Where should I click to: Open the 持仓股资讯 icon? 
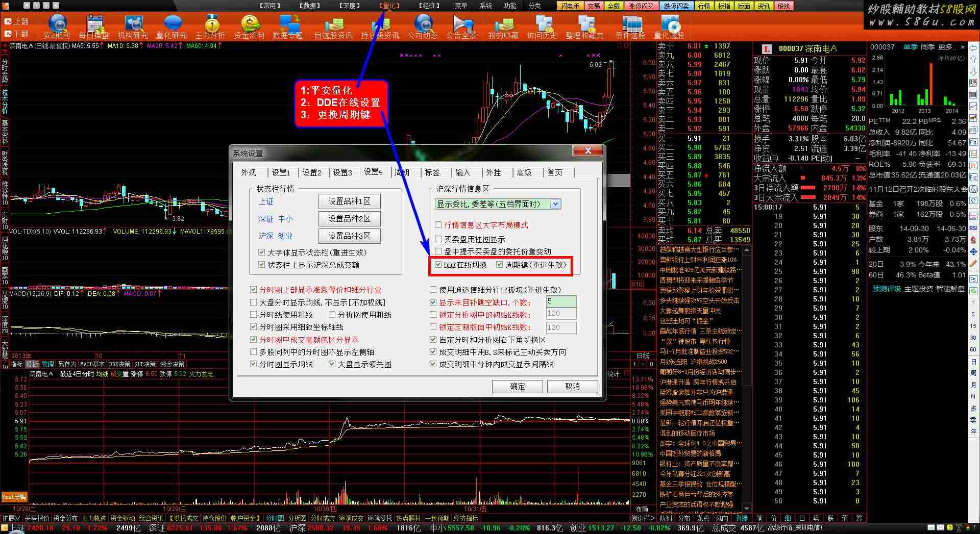380,27
